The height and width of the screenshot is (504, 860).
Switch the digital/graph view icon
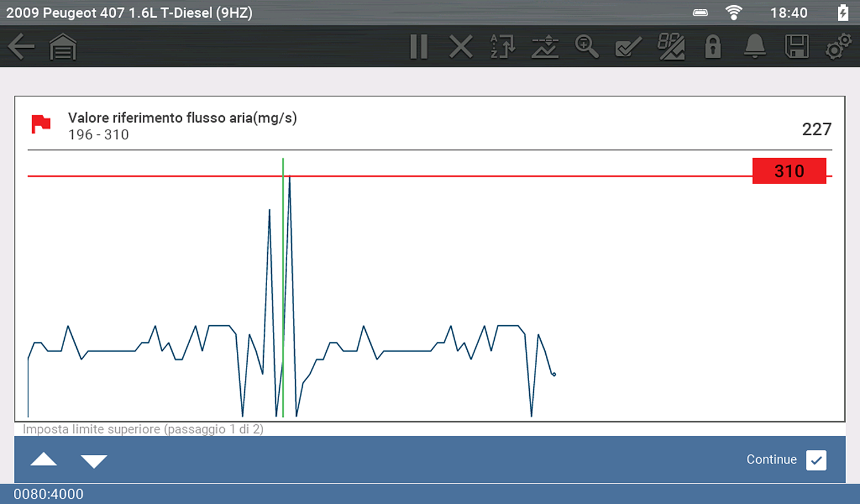coord(671,47)
